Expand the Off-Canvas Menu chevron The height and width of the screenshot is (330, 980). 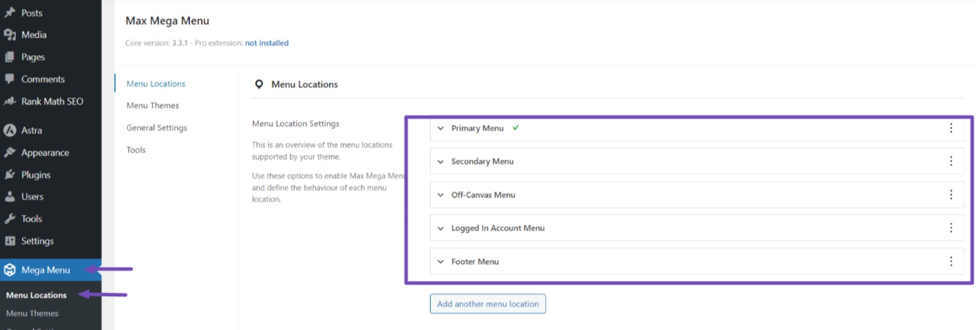[440, 195]
